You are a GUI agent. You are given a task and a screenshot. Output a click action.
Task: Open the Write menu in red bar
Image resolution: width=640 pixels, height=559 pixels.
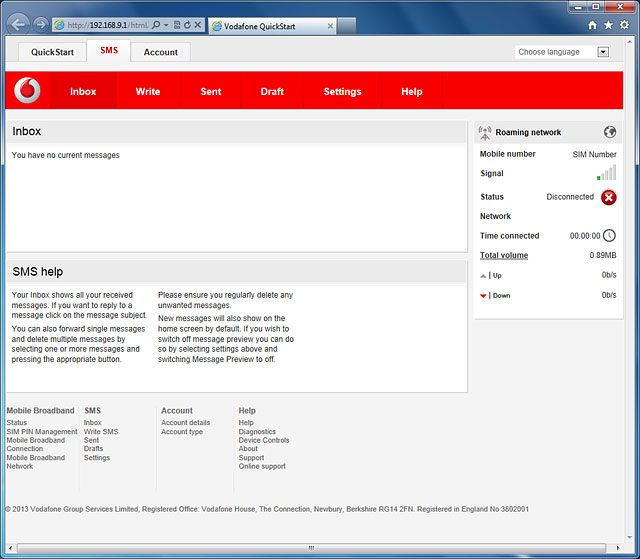point(148,91)
